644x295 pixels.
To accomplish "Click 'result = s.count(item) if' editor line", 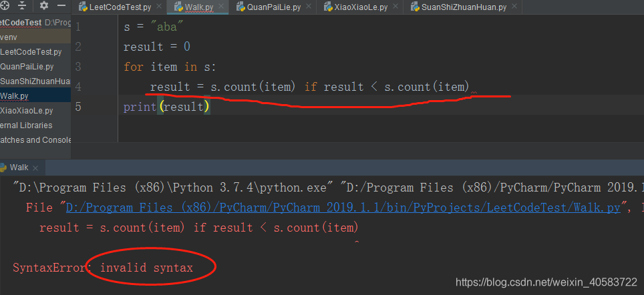I will [x=310, y=87].
